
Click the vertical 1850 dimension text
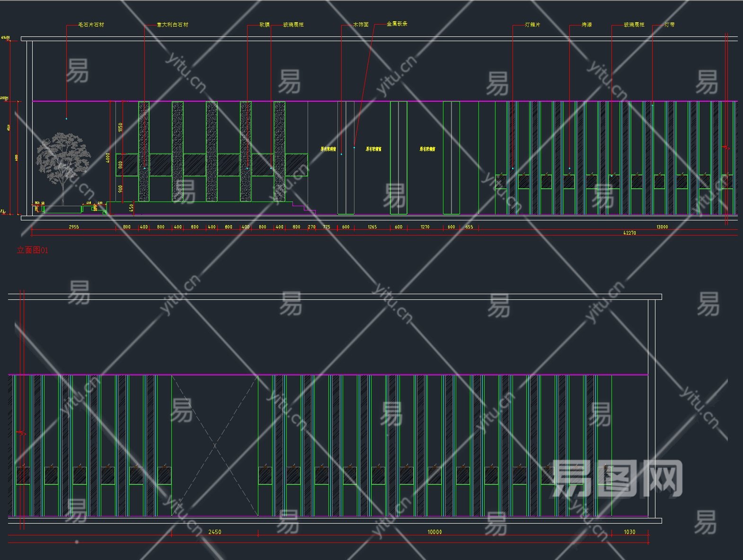click(x=121, y=127)
